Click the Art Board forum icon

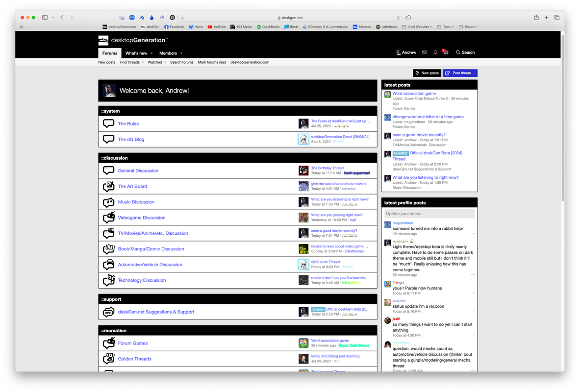click(108, 186)
